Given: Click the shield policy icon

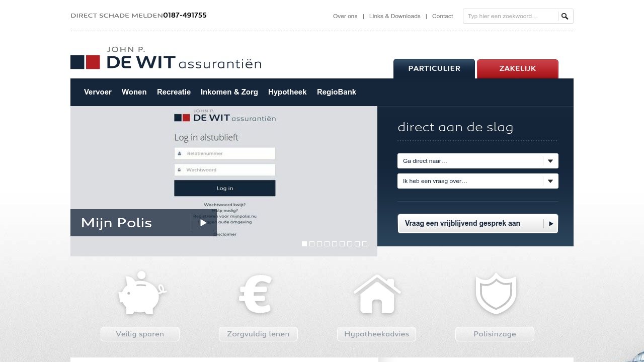Looking at the screenshot, I should (x=496, y=294).
